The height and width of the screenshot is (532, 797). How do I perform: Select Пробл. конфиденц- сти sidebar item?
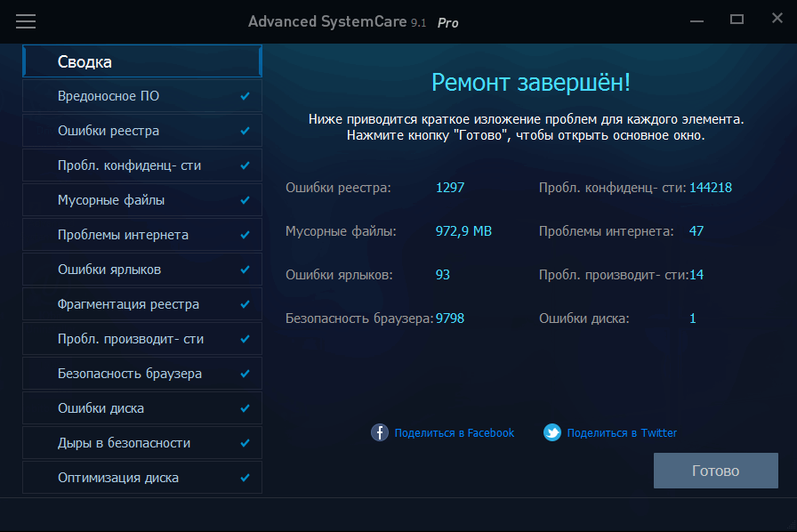pyautogui.click(x=142, y=165)
